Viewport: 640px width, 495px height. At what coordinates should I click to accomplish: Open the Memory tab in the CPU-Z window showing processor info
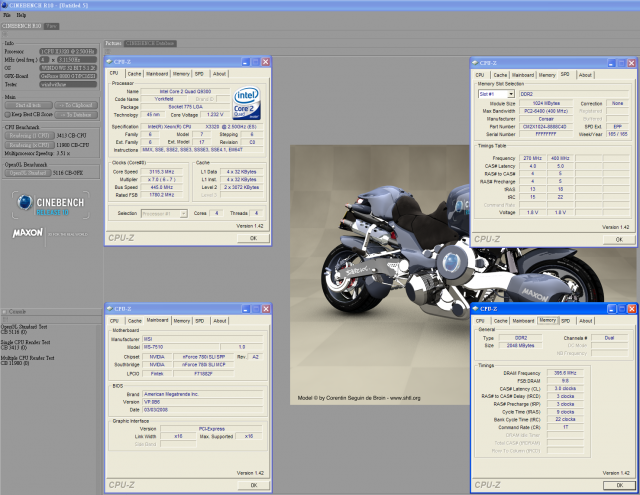tap(181, 74)
